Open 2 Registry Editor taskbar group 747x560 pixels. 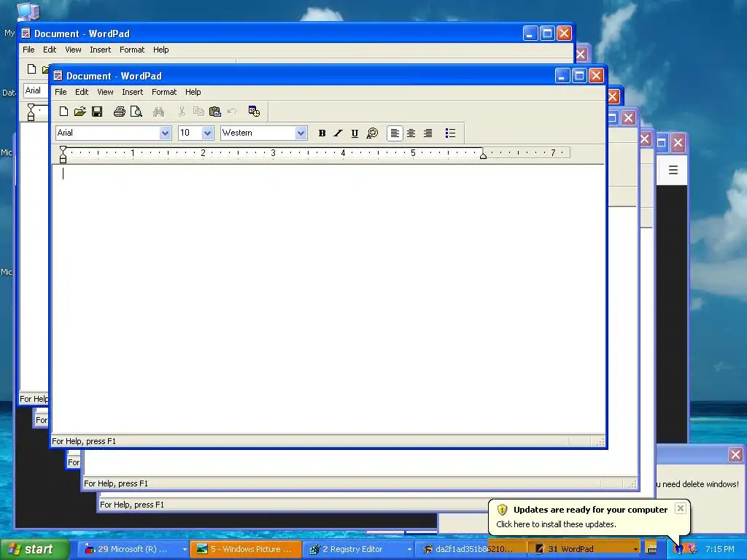coord(358,549)
